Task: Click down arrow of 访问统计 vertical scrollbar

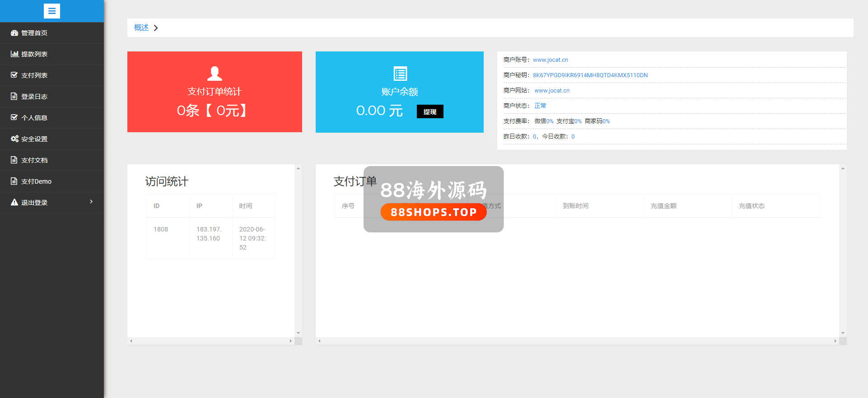Action: [x=298, y=333]
